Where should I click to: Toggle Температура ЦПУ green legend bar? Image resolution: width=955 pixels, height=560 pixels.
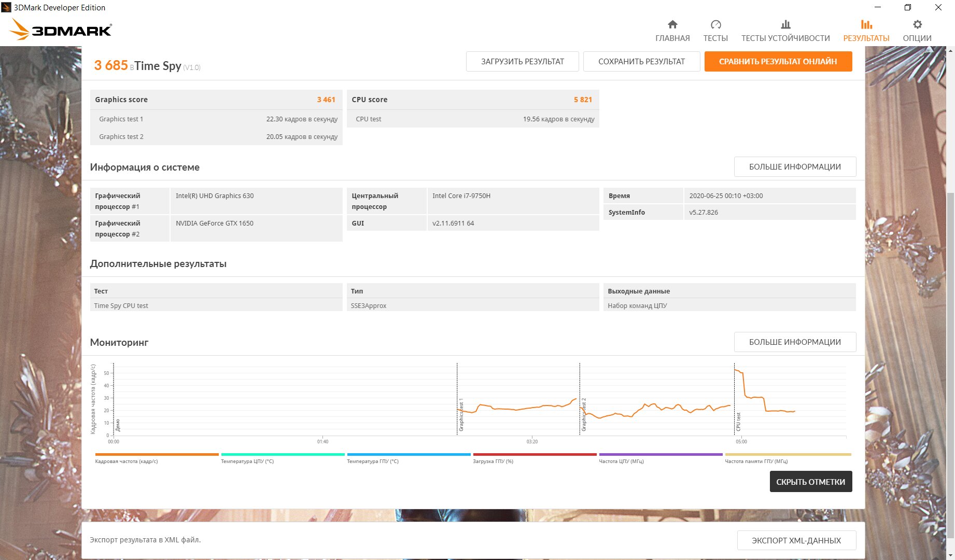(283, 454)
